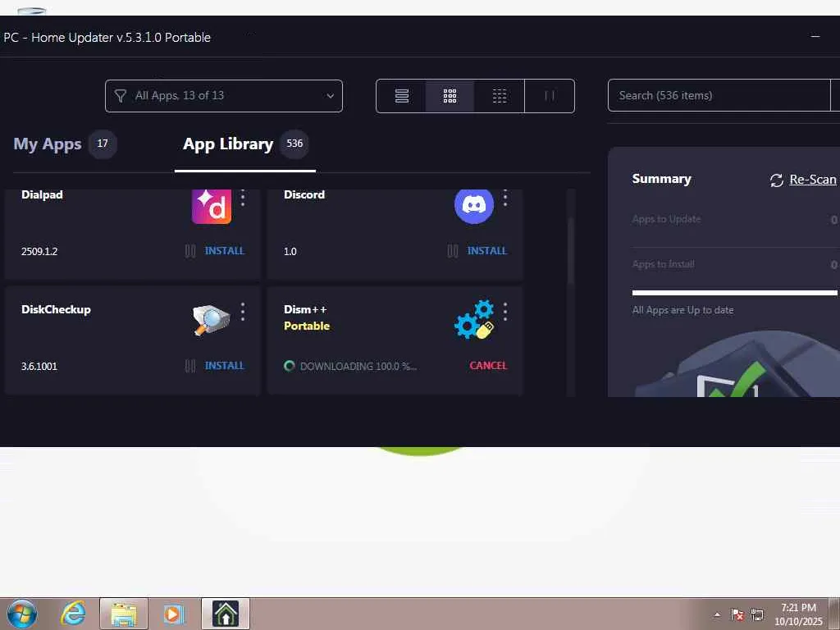Click the yellow Portable label
This screenshot has width=840, height=630.
tap(307, 326)
